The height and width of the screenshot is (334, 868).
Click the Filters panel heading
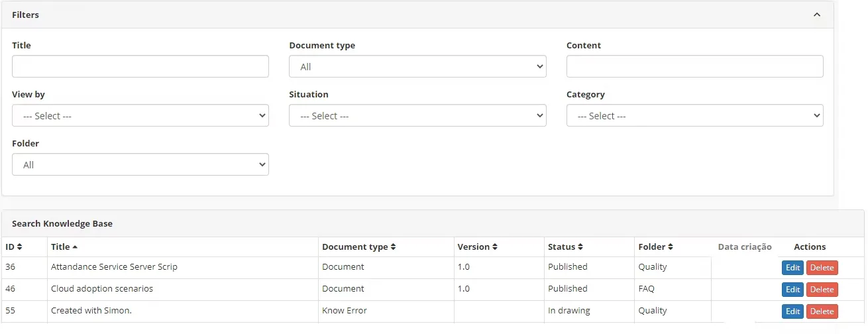click(25, 15)
